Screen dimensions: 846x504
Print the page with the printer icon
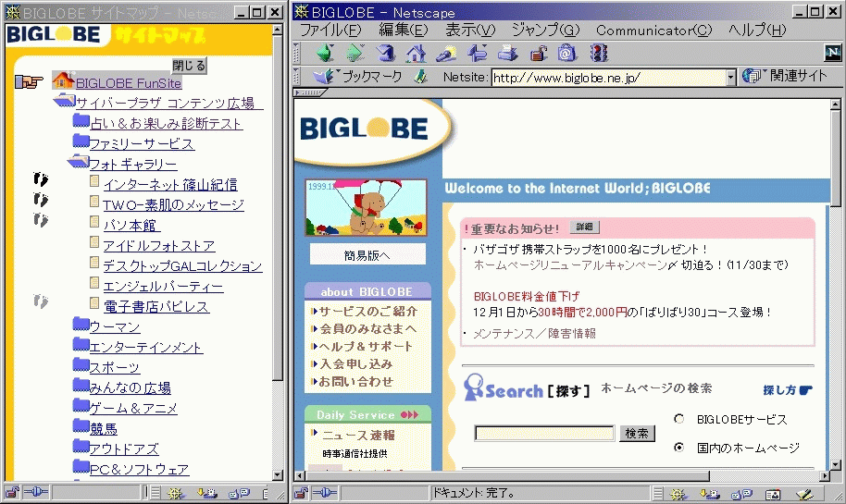point(507,53)
